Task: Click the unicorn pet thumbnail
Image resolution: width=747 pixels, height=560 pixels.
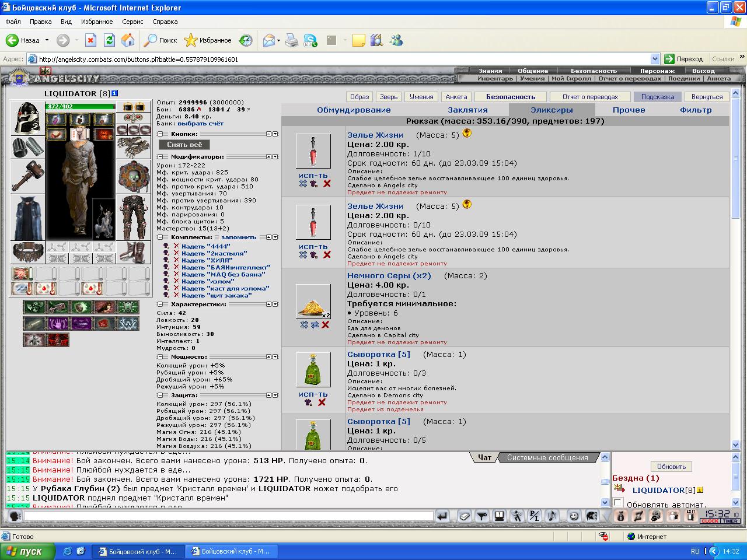Action: coord(104,220)
